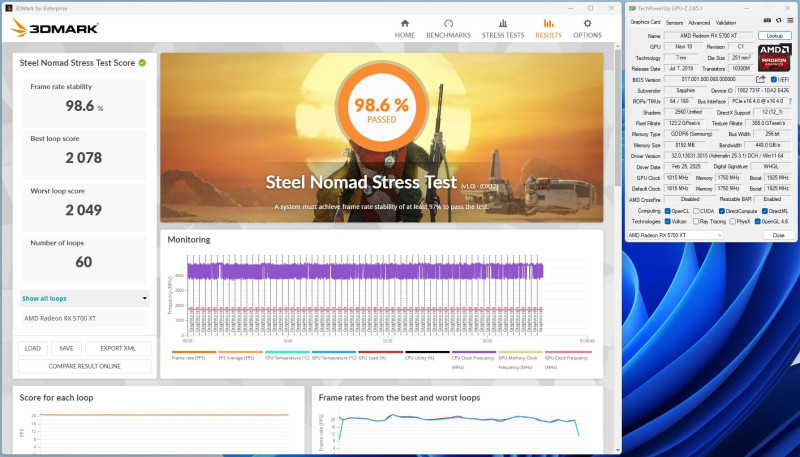
Task: Click the scroll down arrow in 3DMark
Action: (x=618, y=450)
